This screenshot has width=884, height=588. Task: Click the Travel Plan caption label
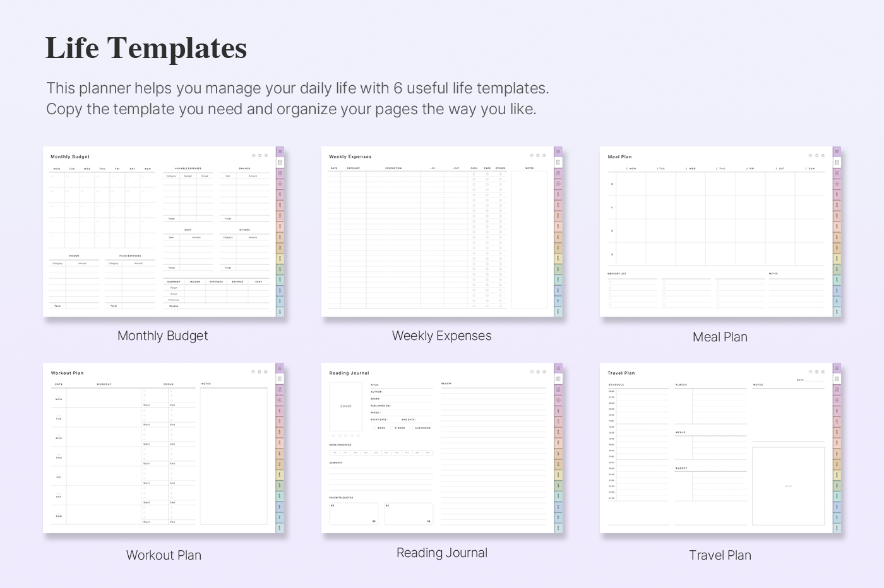point(720,555)
